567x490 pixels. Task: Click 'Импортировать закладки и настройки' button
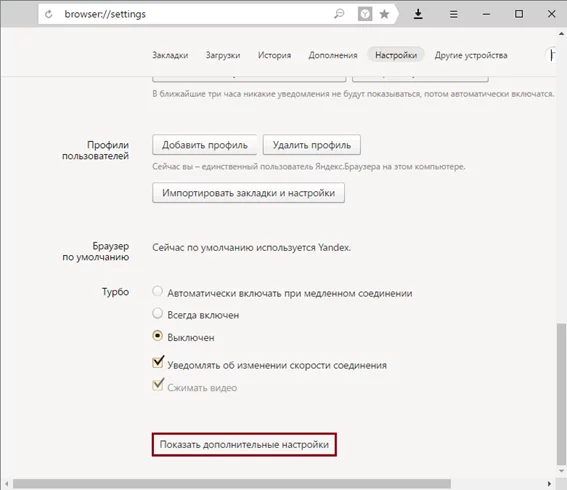248,193
